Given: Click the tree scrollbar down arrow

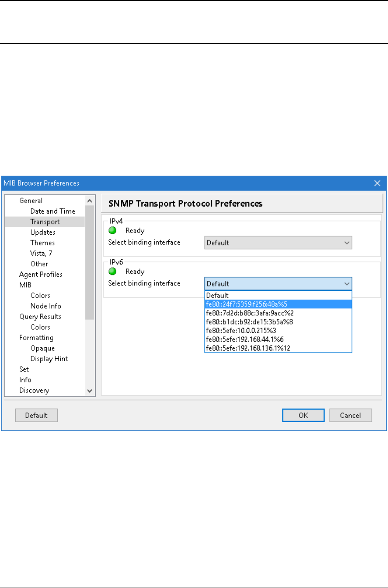Looking at the screenshot, I should pyautogui.click(x=90, y=391).
